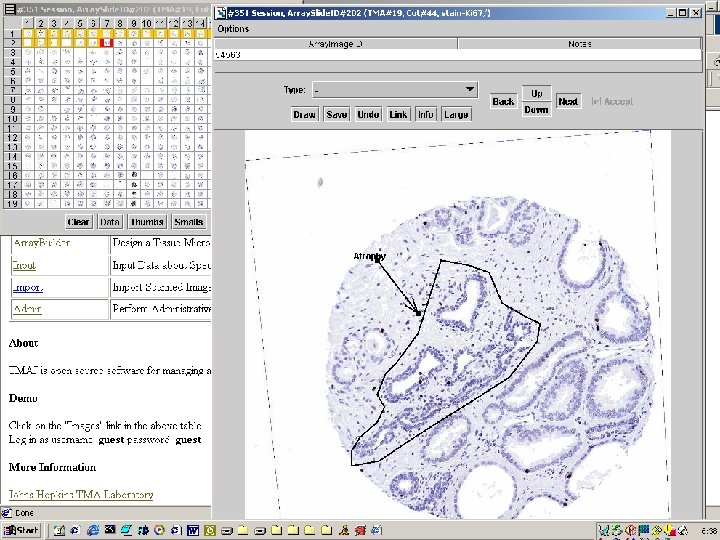This screenshot has width=720, height=540.
Task: Click Undo to revert the annotation
Action: coord(368,115)
